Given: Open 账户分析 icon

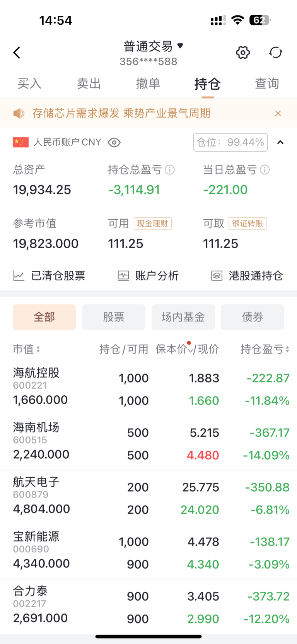Looking at the screenshot, I should pos(123,276).
